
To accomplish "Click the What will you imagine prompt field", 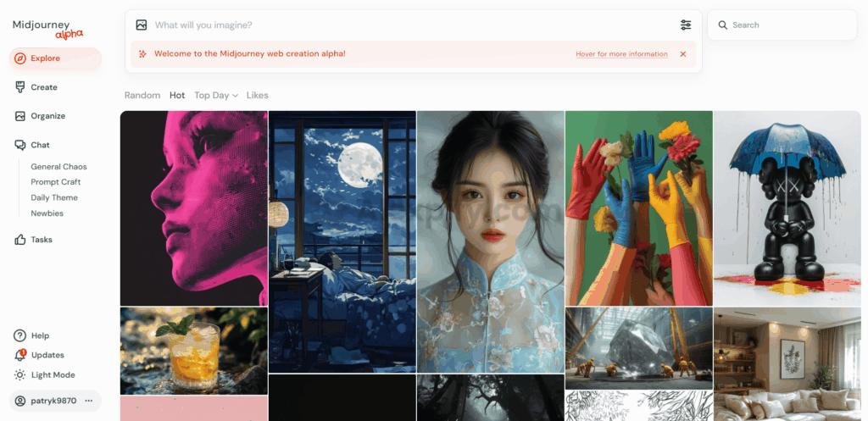I will (407, 25).
